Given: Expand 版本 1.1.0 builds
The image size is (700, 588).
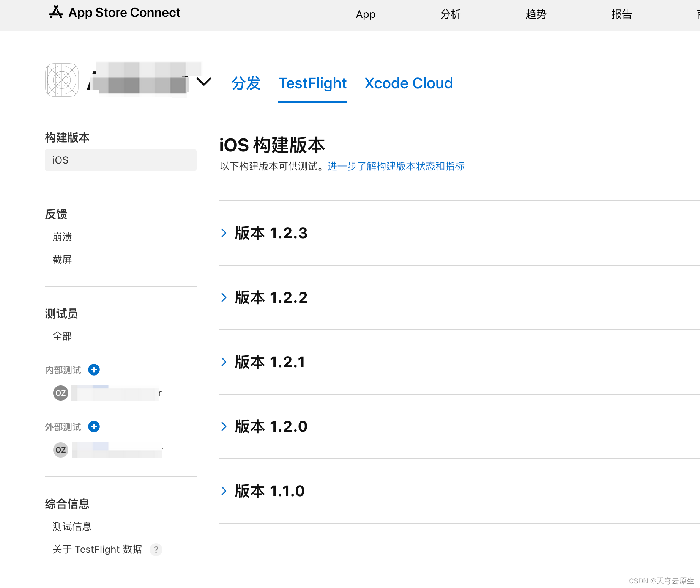Looking at the screenshot, I should 224,491.
